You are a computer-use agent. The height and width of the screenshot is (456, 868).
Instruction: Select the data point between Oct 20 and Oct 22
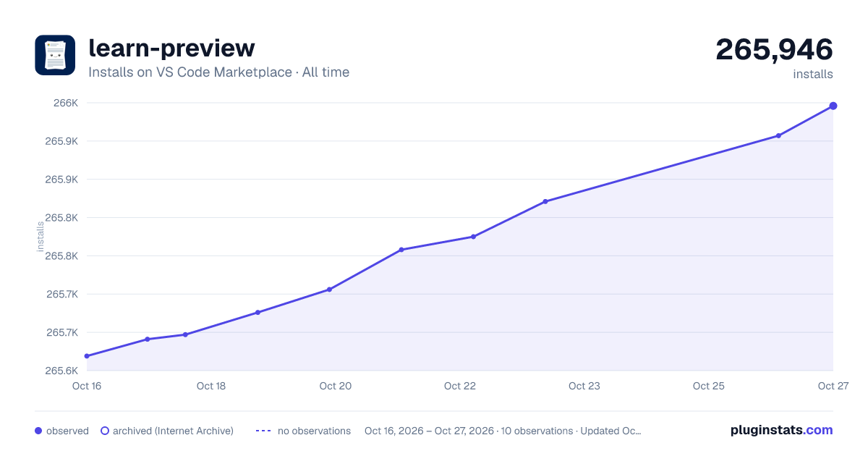pos(401,250)
